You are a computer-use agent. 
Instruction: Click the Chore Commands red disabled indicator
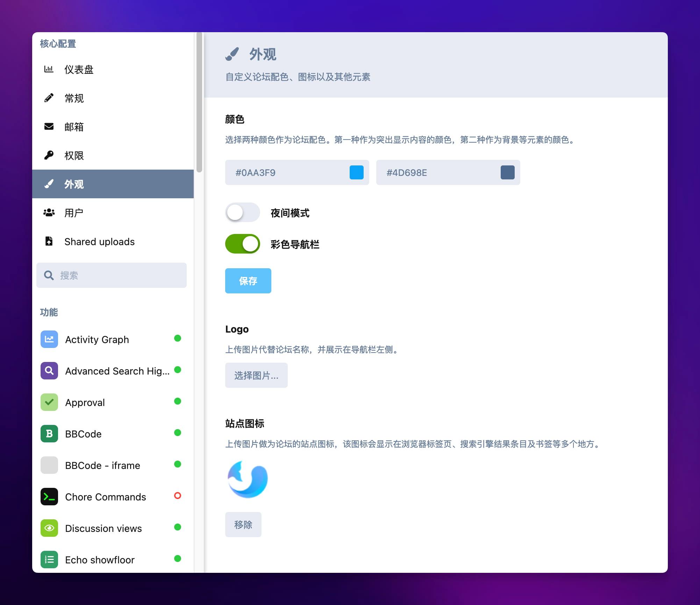pos(178,496)
